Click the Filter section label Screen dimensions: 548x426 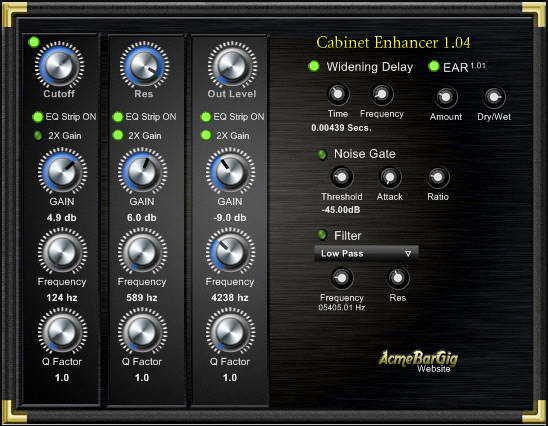[348, 236]
